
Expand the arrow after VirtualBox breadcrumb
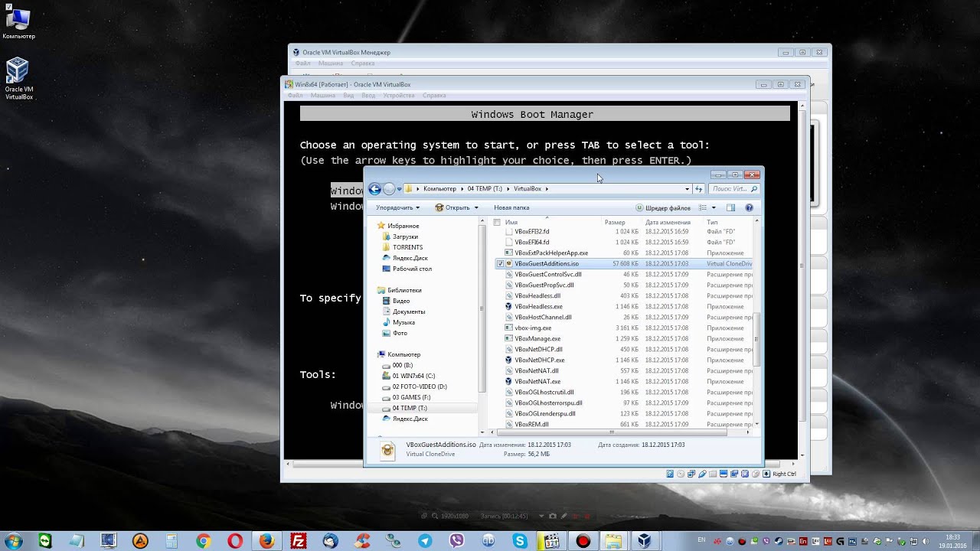tap(547, 189)
